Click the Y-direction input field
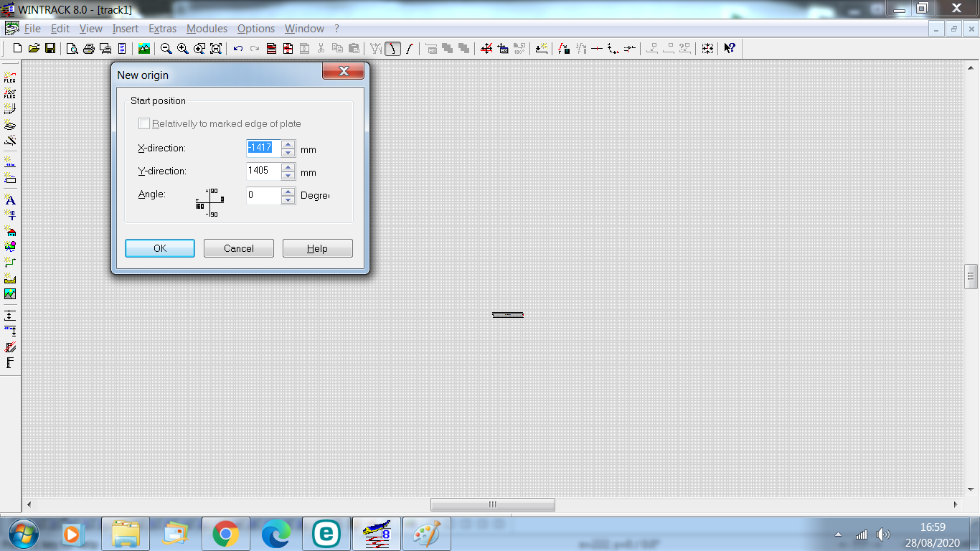Image resolution: width=980 pixels, height=551 pixels. [264, 171]
